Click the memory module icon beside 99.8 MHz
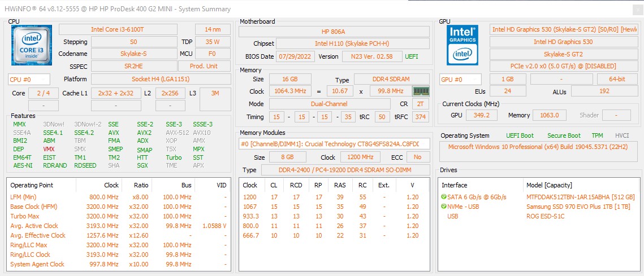 coord(421,91)
